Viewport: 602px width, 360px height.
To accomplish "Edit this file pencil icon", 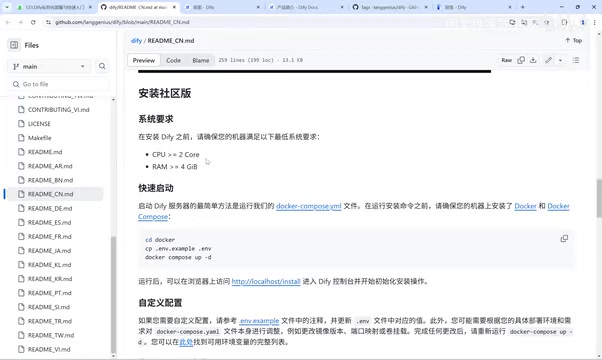I will point(549,60).
